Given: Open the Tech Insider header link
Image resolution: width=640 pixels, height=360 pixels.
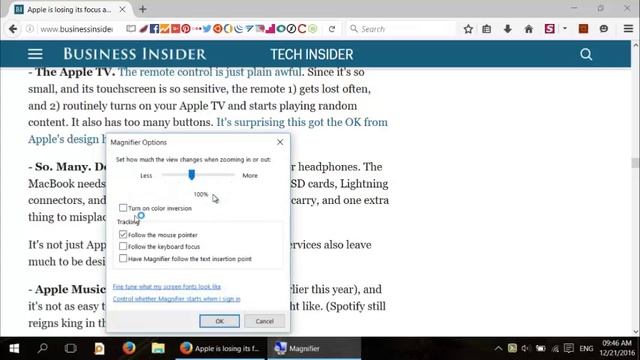Looking at the screenshot, I should point(312,54).
